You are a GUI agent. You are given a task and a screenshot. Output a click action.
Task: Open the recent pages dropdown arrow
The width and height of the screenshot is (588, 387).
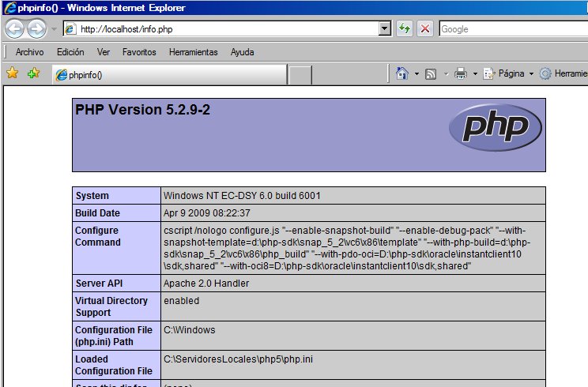coord(53,29)
